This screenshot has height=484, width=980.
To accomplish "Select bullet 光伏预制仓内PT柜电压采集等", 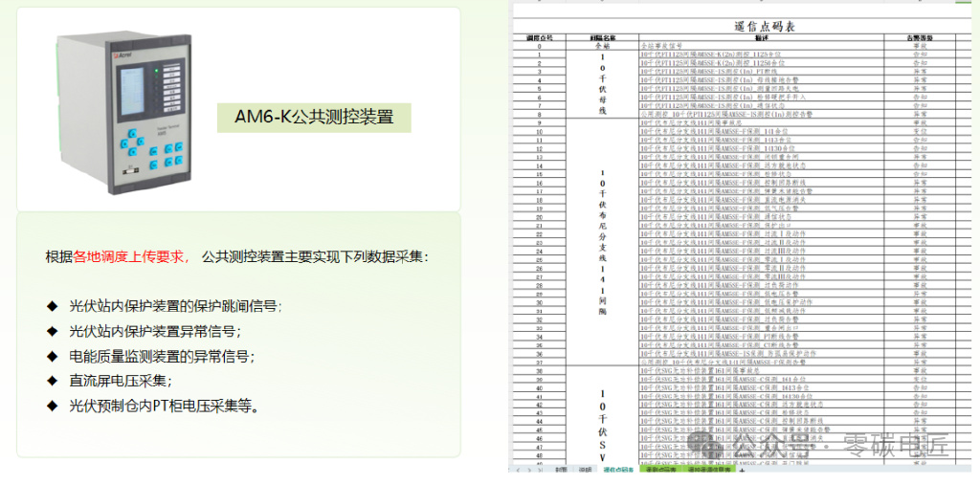I will coord(164,407).
